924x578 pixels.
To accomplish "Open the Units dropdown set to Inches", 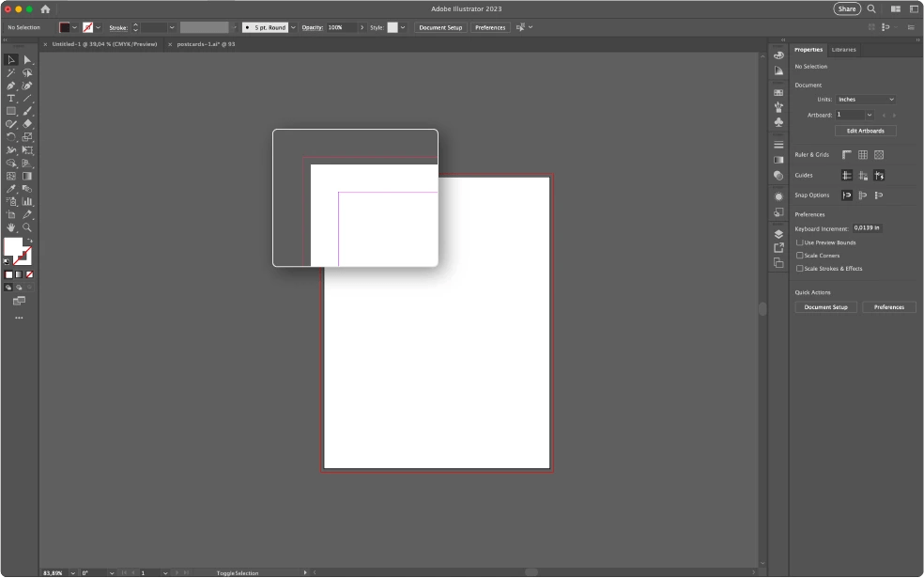I will tap(865, 99).
